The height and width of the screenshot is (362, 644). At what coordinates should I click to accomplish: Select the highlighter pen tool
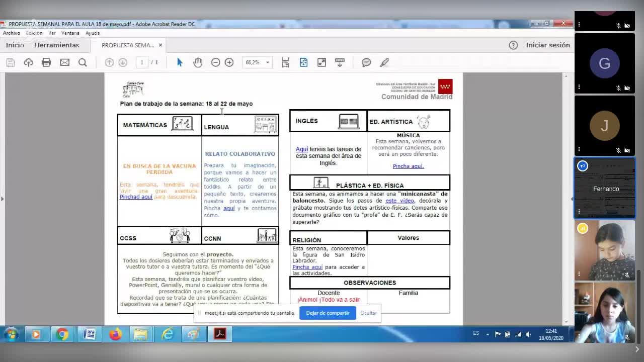[384, 62]
